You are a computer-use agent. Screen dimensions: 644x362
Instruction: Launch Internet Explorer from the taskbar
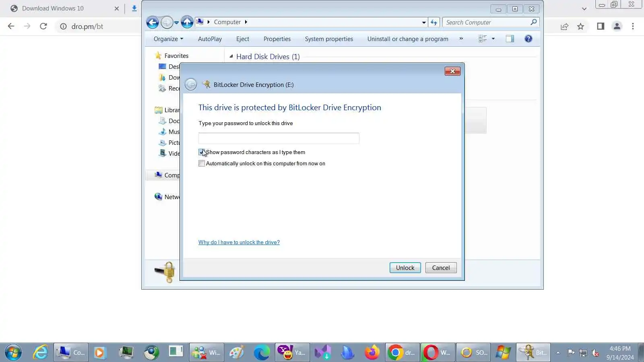pyautogui.click(x=41, y=353)
